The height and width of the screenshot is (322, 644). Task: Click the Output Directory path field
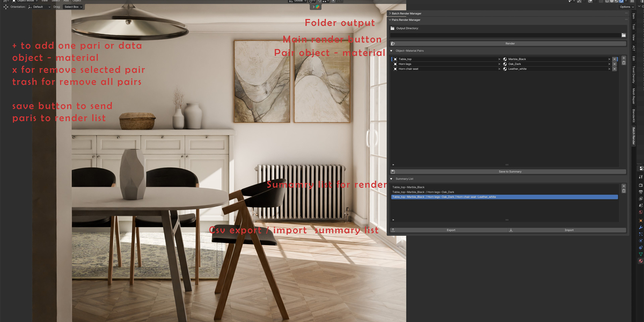pyautogui.click(x=506, y=35)
